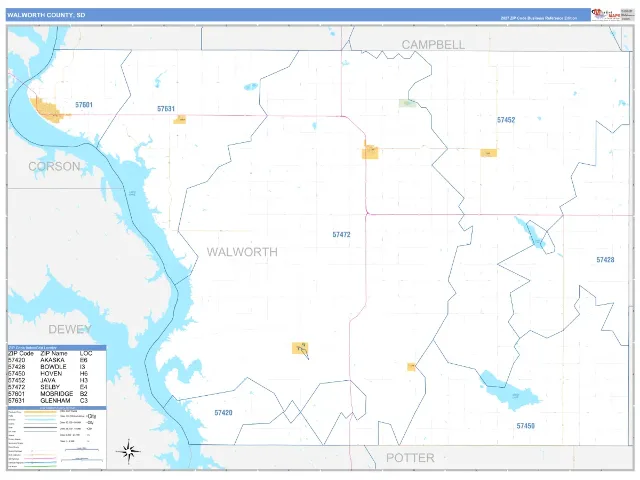Click grid location E6 in index table
The image size is (640, 480).
(x=84, y=360)
